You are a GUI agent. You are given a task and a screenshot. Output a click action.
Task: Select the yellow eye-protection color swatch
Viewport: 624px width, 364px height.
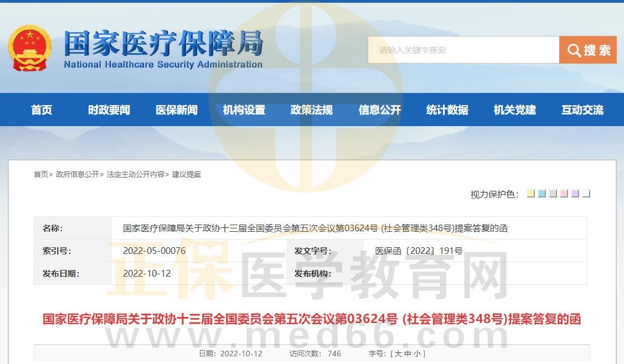point(530,194)
